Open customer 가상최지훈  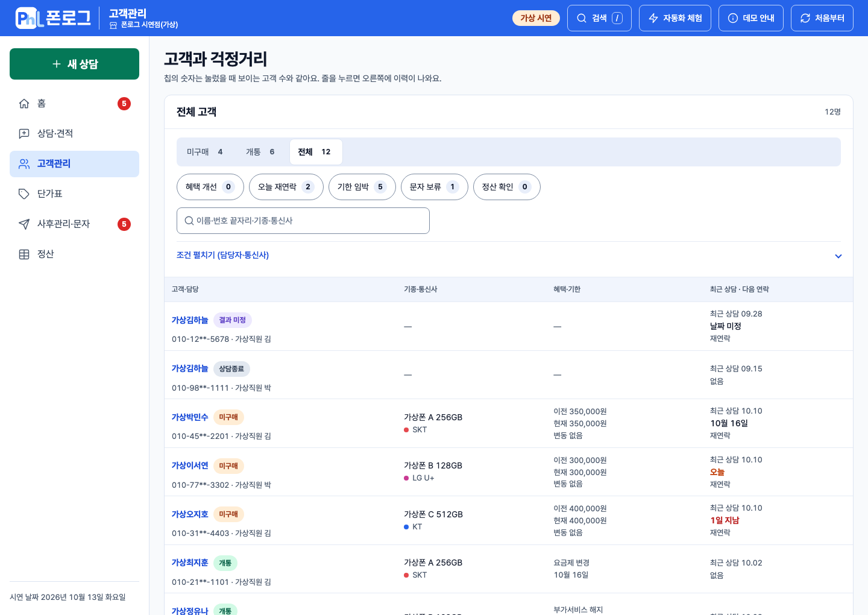tap(190, 563)
